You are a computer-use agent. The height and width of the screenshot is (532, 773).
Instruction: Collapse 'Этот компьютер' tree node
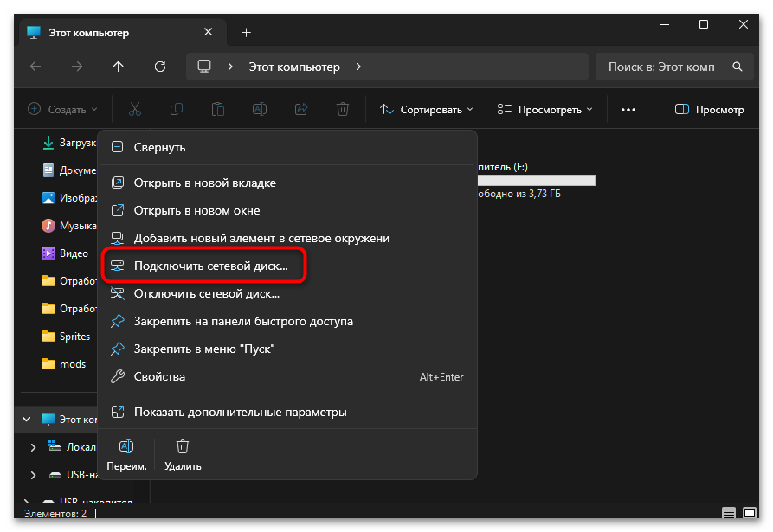tap(27, 420)
